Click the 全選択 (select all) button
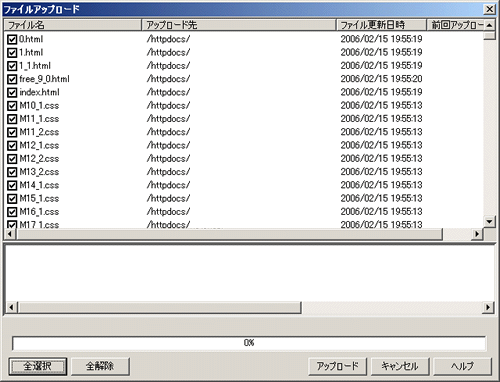Viewport: 500px width, 382px height. (38, 366)
